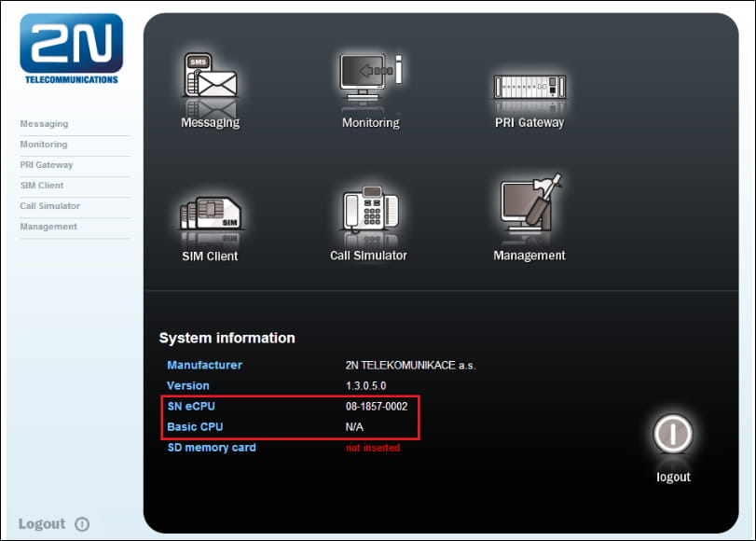
Task: Click the SIM Client label in main panel
Action: (210, 257)
